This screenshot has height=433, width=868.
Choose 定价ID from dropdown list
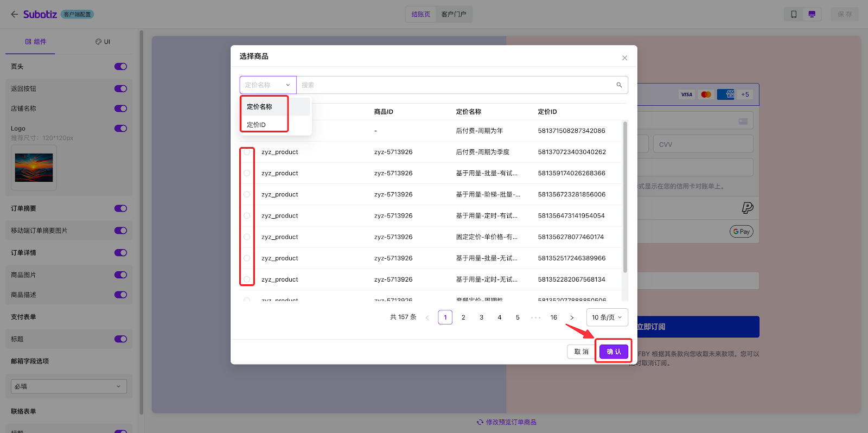click(x=257, y=125)
